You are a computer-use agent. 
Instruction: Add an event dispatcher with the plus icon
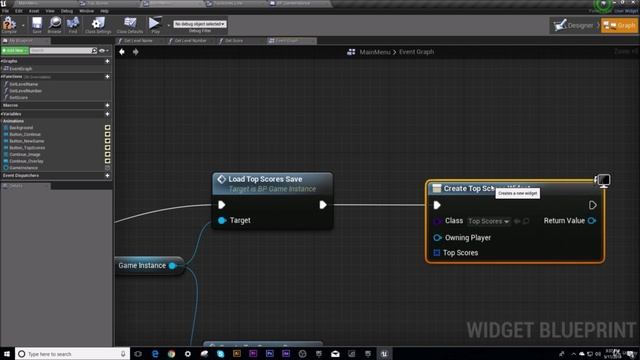(107, 176)
